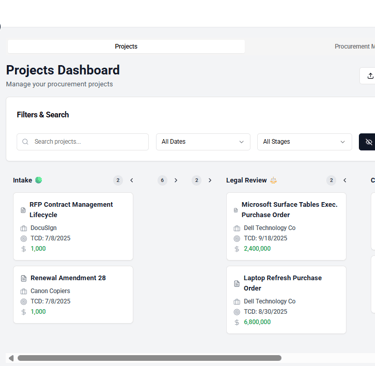Image resolution: width=375 pixels, height=366 pixels.
Task: Click clock icon on Renewal Amendment 28 card
Action: pyautogui.click(x=23, y=301)
